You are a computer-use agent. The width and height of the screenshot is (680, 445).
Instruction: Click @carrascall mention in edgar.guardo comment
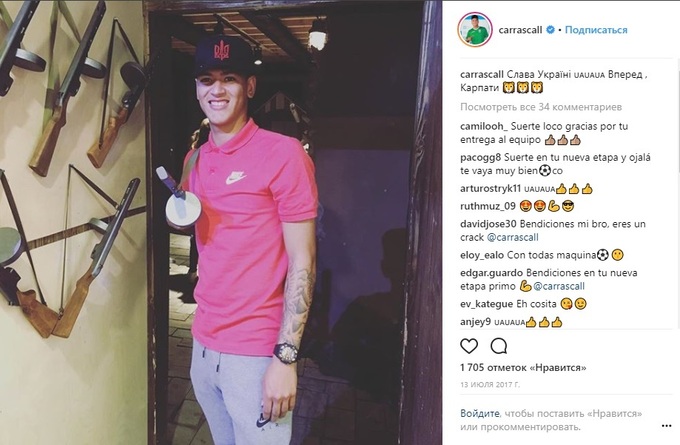tap(559, 286)
